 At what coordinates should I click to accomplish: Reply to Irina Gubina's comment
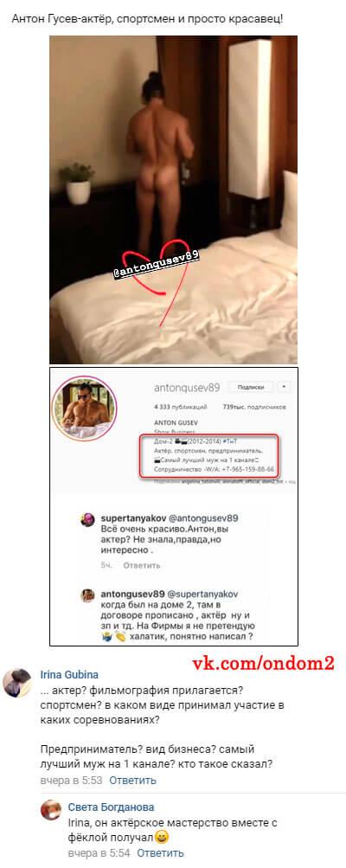click(x=132, y=780)
